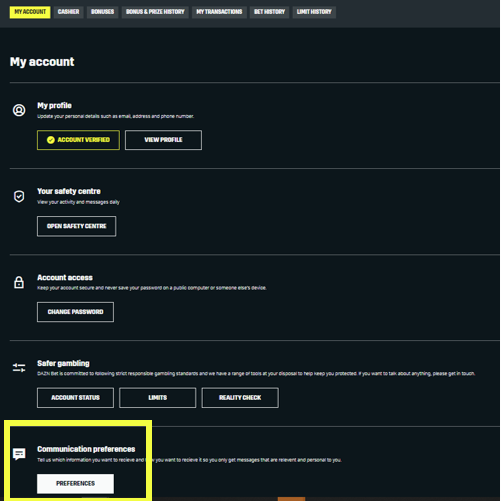This screenshot has height=501, width=503.
Task: Go to My Transactions tab
Action: [219, 12]
